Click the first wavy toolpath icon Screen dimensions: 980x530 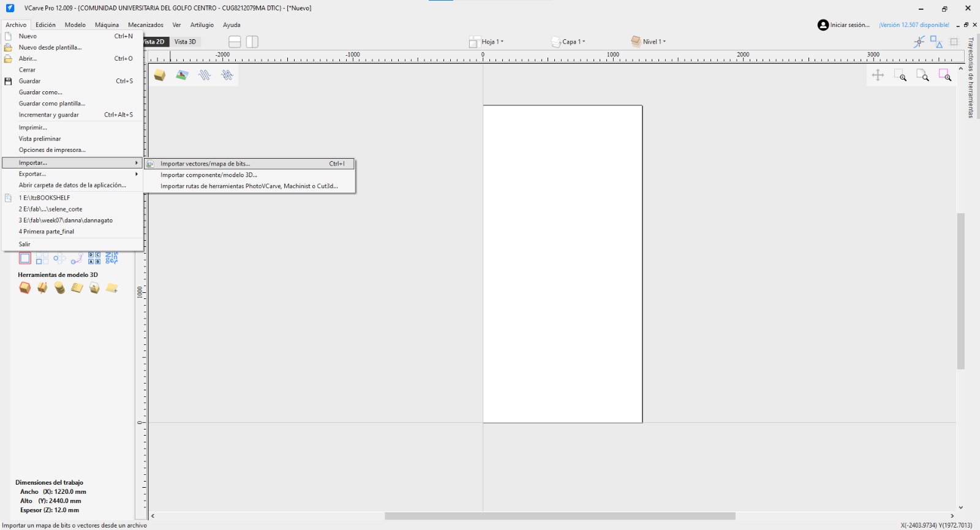205,75
